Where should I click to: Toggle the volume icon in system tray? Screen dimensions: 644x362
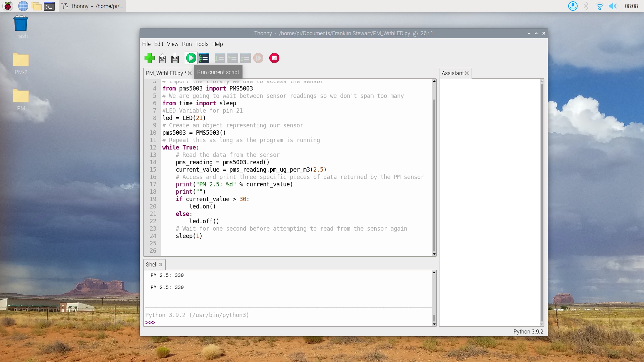click(612, 6)
